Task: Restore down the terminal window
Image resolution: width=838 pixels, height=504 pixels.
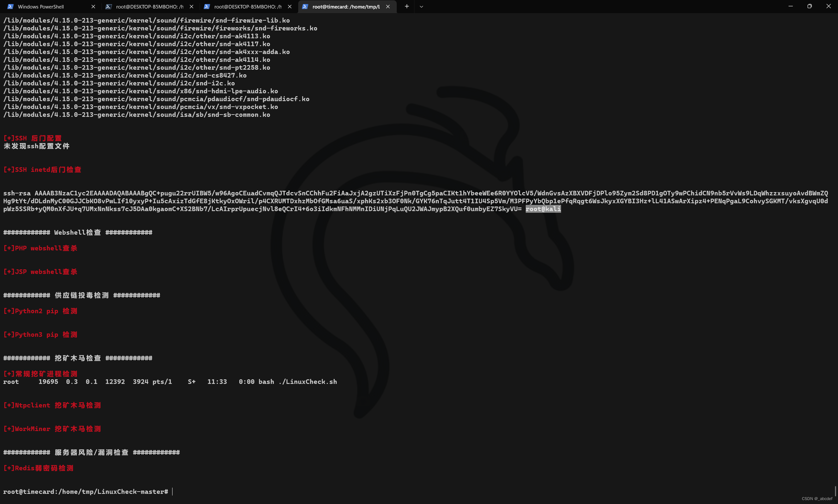Action: coord(810,6)
